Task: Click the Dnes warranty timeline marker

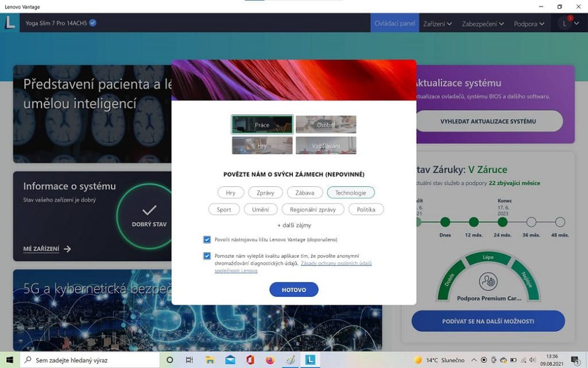Action: tap(445, 222)
